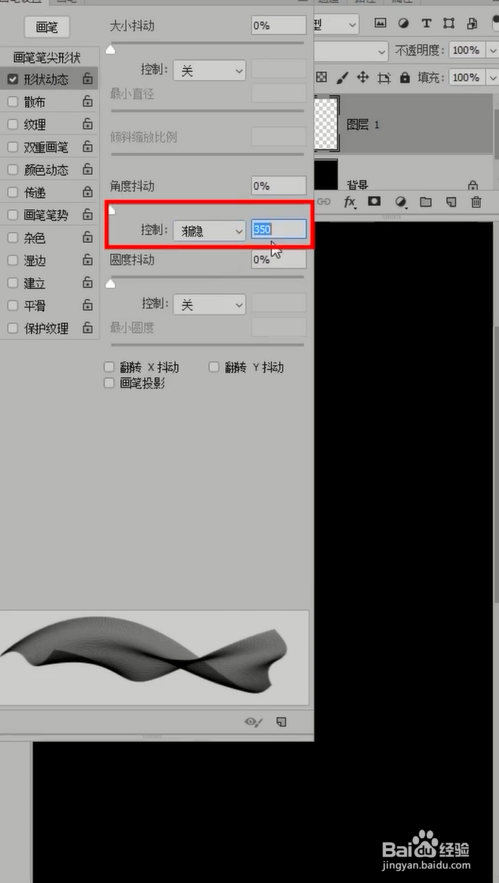Check the 翻转 Y 抖动 checkbox
The image size is (499, 883).
click(213, 367)
